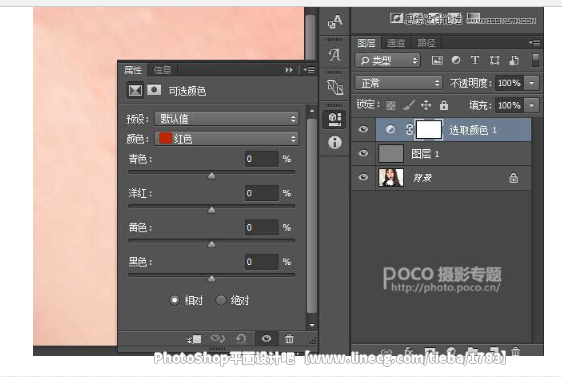The width and height of the screenshot is (562, 377).
Task: Collapse Properties panel with double arrows
Action: point(289,70)
